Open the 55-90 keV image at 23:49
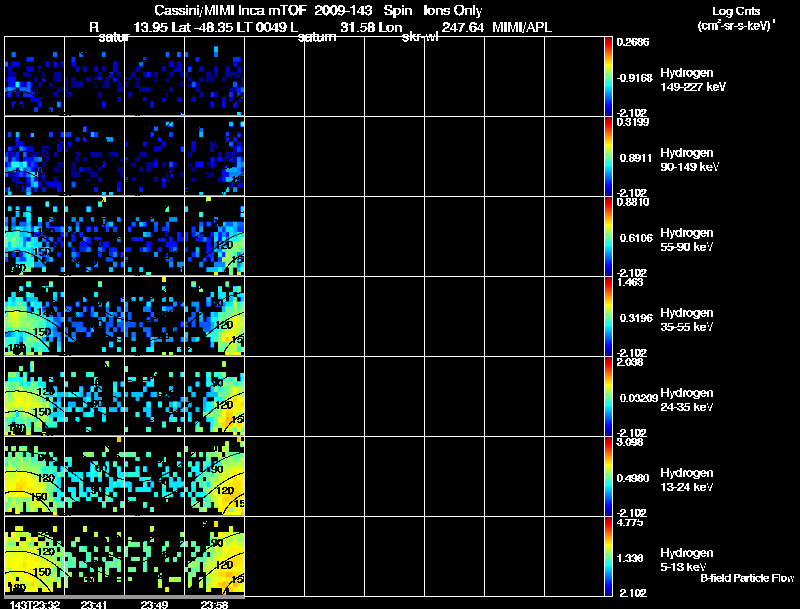Screen dimensions: 800x609 155,236
